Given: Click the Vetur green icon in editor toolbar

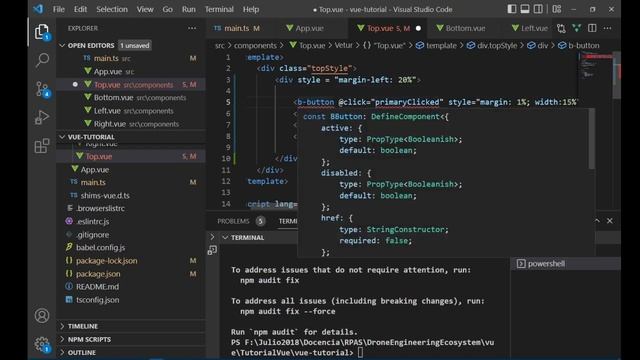Looking at the screenshot, I should 576,28.
